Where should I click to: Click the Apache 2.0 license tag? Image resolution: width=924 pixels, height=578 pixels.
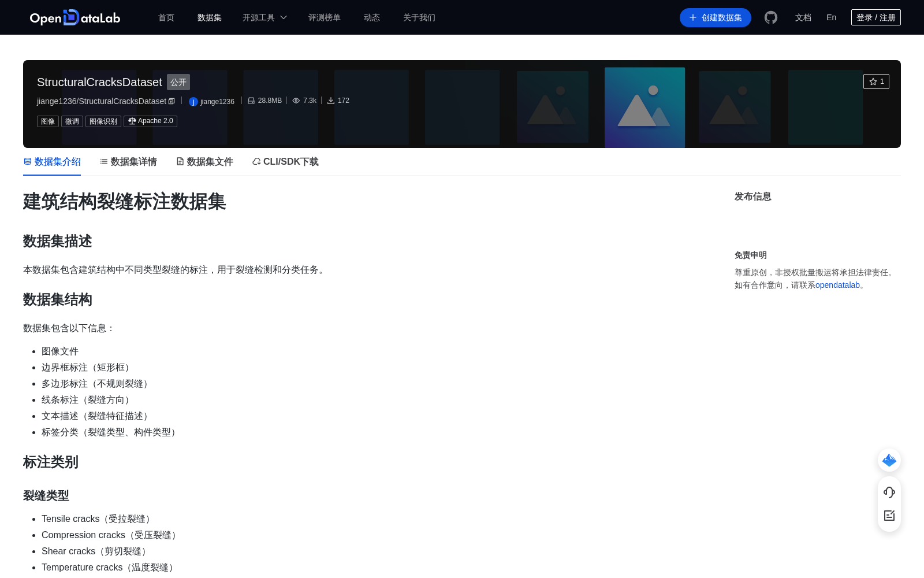tap(151, 121)
